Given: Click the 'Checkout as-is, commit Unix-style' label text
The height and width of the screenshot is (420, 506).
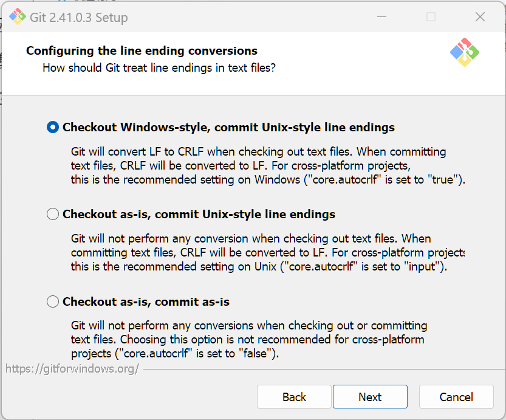Looking at the screenshot, I should 199,214.
